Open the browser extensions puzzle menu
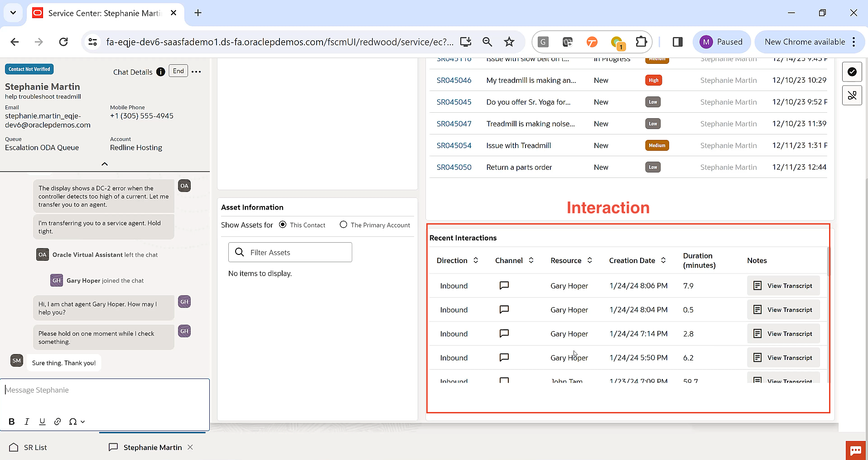Screen dimensions: 868x460 click(641, 42)
